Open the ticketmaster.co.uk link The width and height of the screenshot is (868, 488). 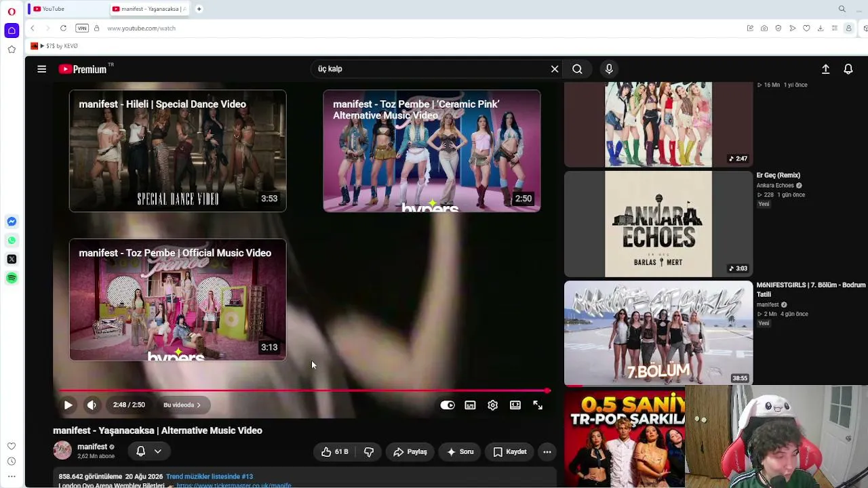coord(233,485)
